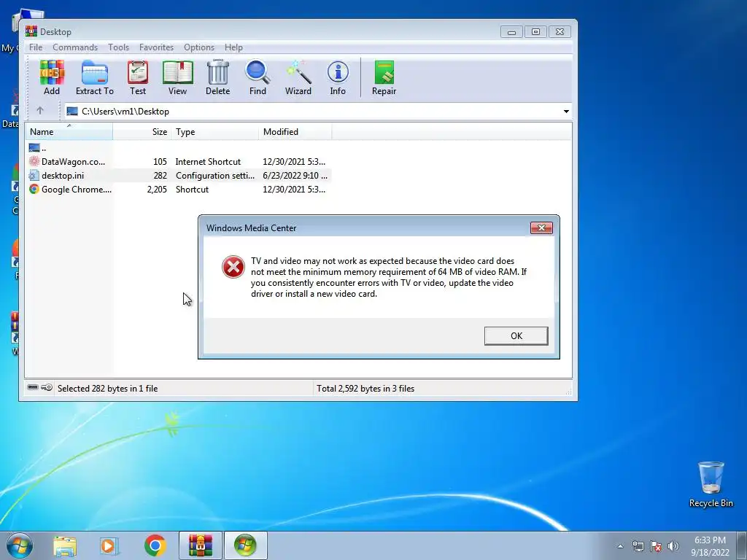Go up one folder level arrow
The height and width of the screenshot is (560, 747).
(x=40, y=111)
